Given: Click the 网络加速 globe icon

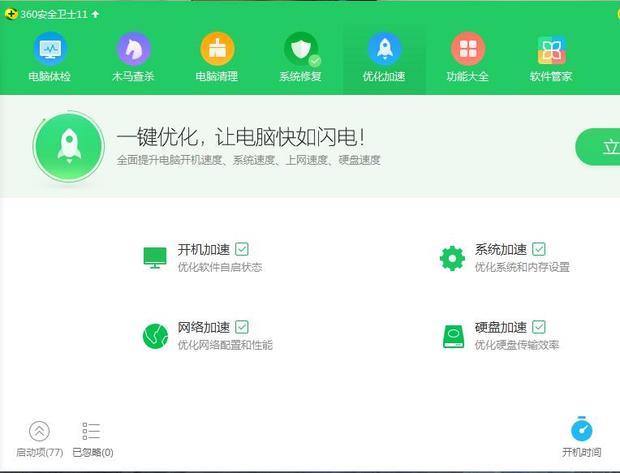Looking at the screenshot, I should coord(155,336).
